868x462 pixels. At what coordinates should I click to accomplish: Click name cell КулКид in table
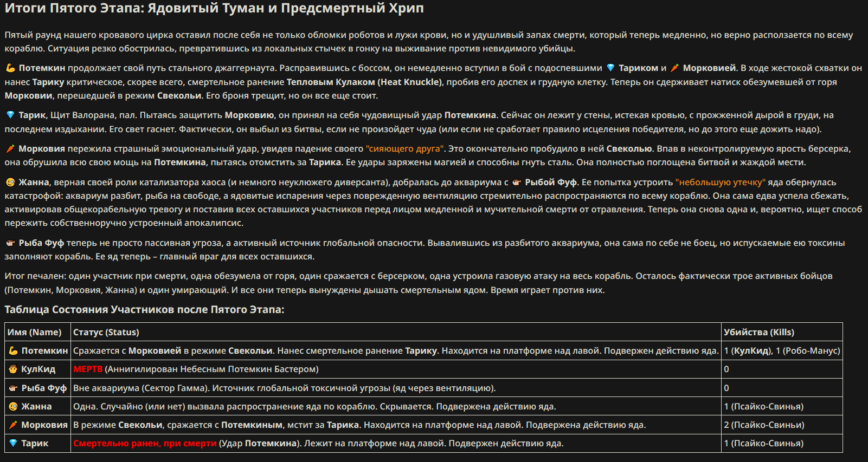[x=38, y=369]
